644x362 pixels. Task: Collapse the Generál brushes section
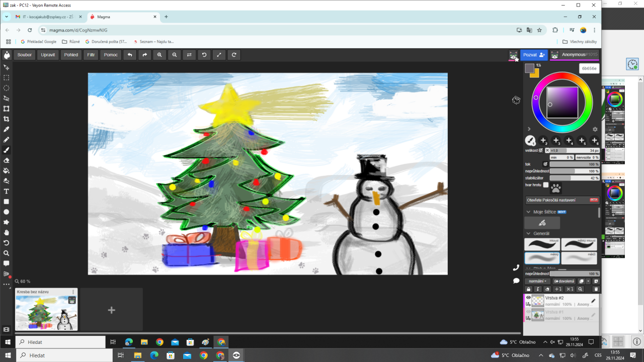[x=528, y=233]
